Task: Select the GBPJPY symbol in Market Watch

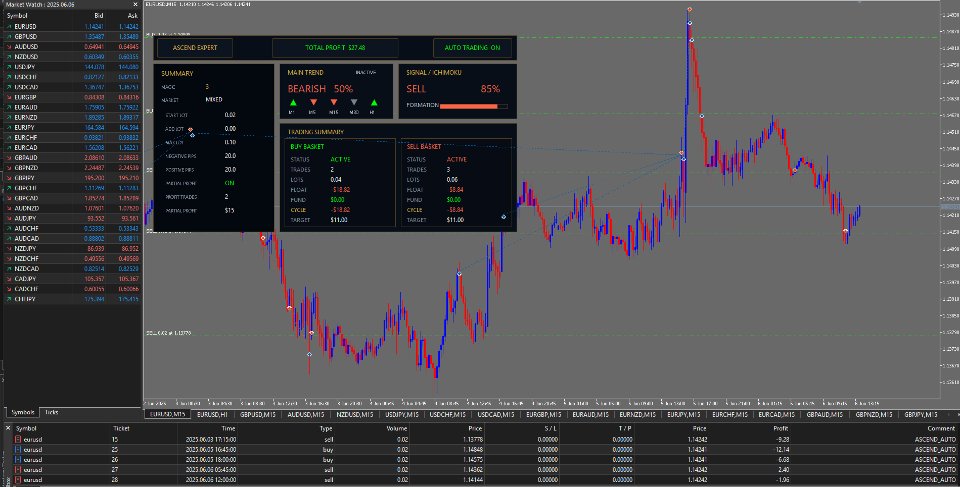Action: pos(24,178)
